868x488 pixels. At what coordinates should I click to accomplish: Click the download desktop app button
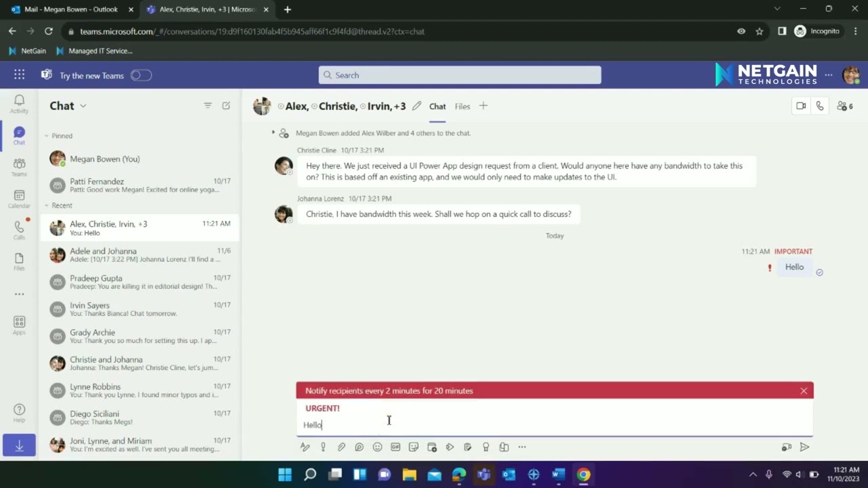19,445
